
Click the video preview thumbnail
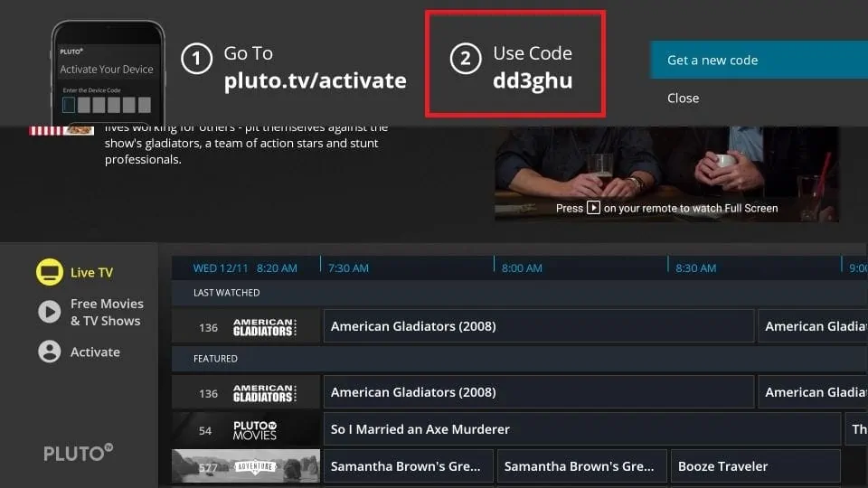point(666,174)
